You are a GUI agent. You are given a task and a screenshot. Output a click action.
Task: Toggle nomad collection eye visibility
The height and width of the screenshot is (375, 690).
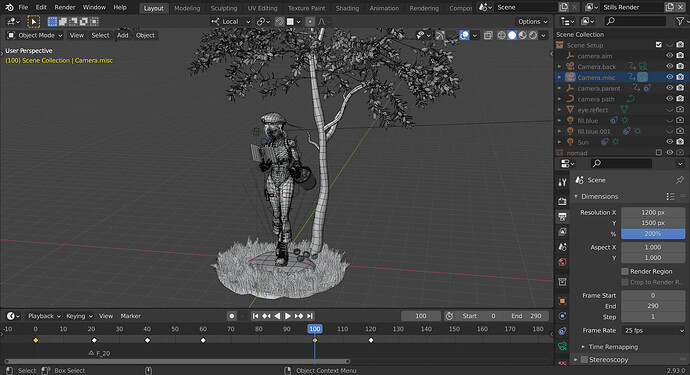pyautogui.click(x=669, y=152)
